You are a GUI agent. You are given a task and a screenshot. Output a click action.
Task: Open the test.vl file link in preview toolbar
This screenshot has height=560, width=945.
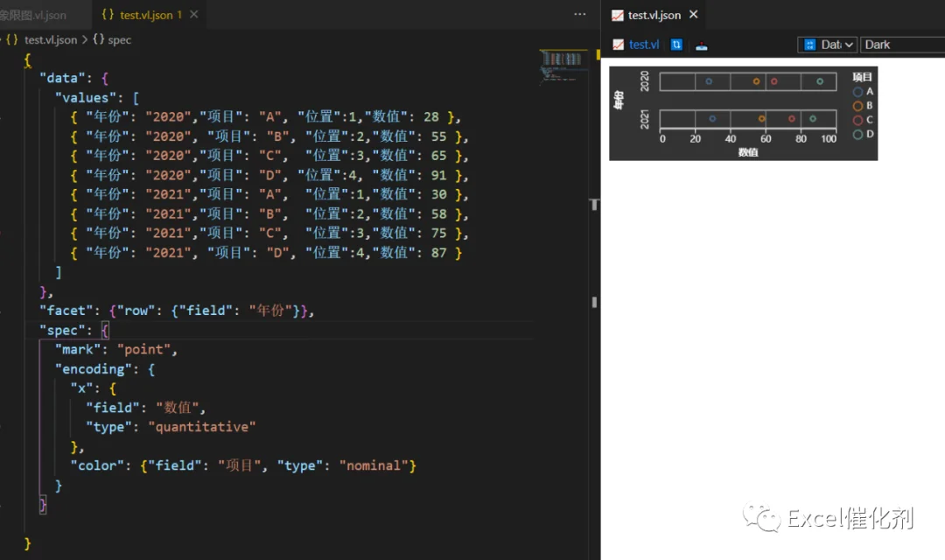pyautogui.click(x=644, y=45)
